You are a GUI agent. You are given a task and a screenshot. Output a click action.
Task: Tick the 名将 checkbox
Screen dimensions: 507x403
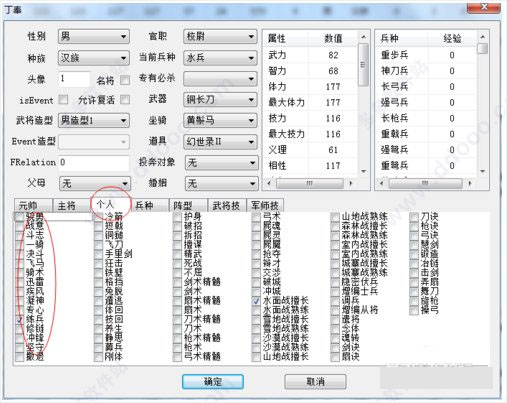(x=125, y=80)
